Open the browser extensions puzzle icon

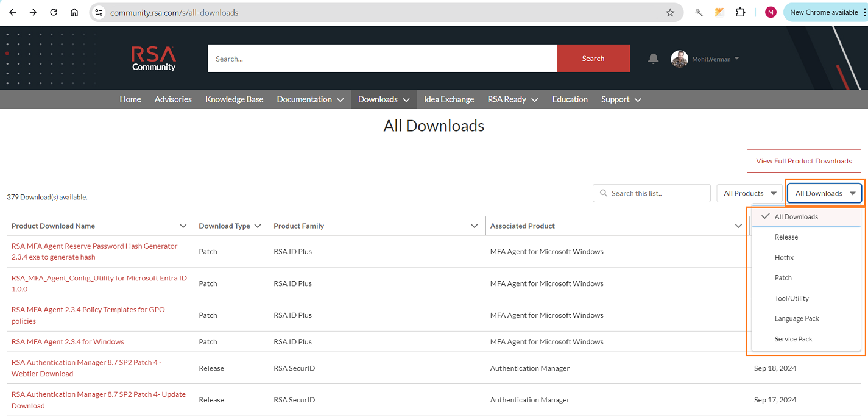[x=740, y=12]
